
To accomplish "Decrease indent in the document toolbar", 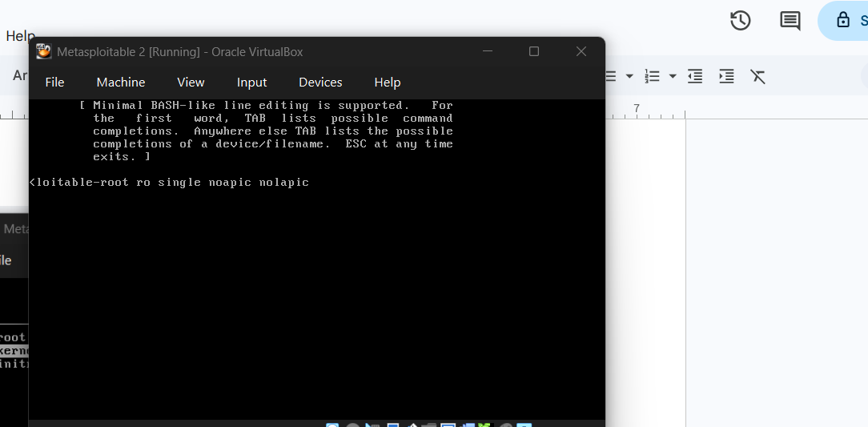I will click(x=695, y=76).
